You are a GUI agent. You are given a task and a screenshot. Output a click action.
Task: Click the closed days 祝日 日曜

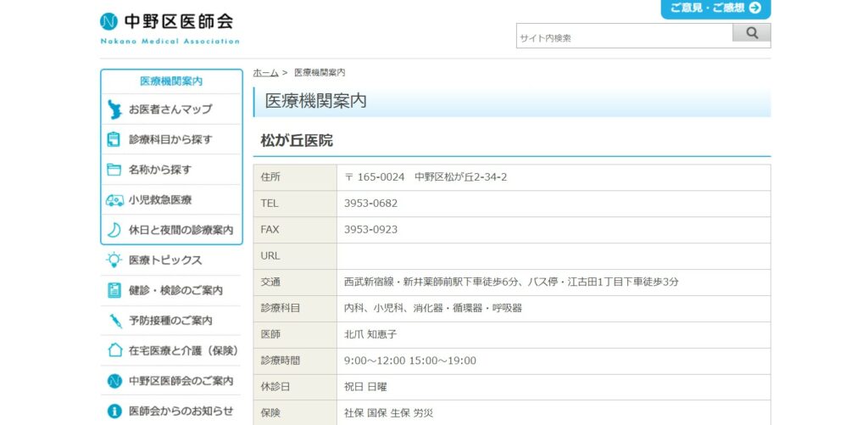(365, 387)
